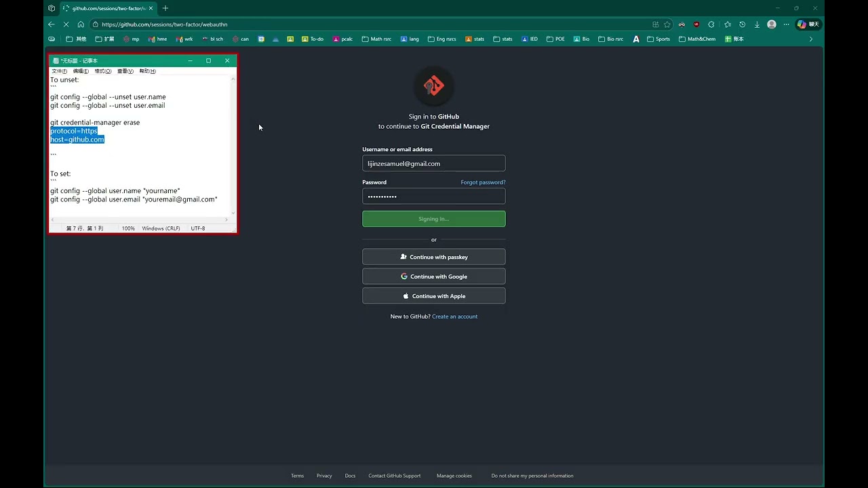Viewport: 868px width, 488px height.
Task: Open the Sports bookmark folder
Action: coord(658,39)
